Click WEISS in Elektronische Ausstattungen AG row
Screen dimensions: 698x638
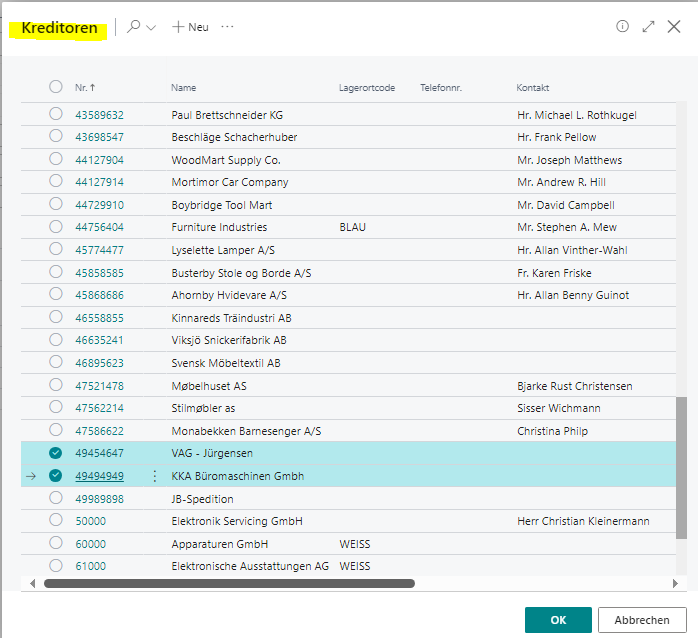coord(355,566)
